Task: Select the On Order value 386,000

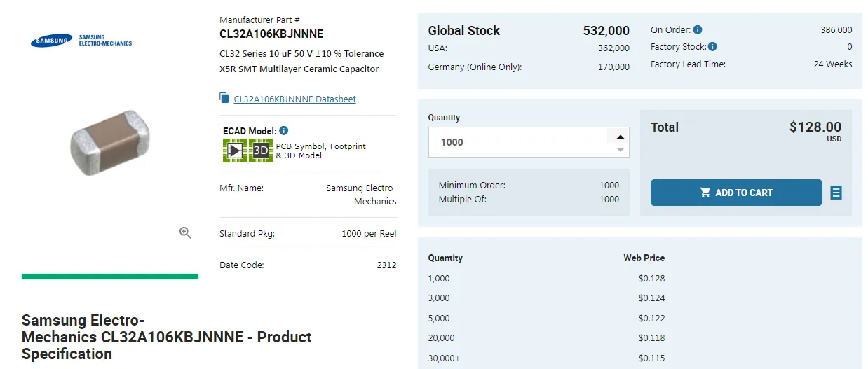Action: [836, 30]
